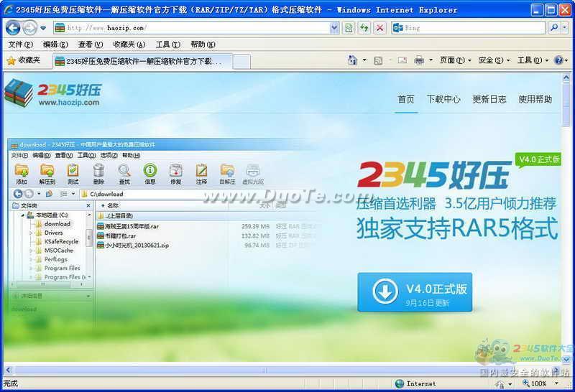Click the 虚拟光驱 icon in HaoZip preview

[x=253, y=174]
